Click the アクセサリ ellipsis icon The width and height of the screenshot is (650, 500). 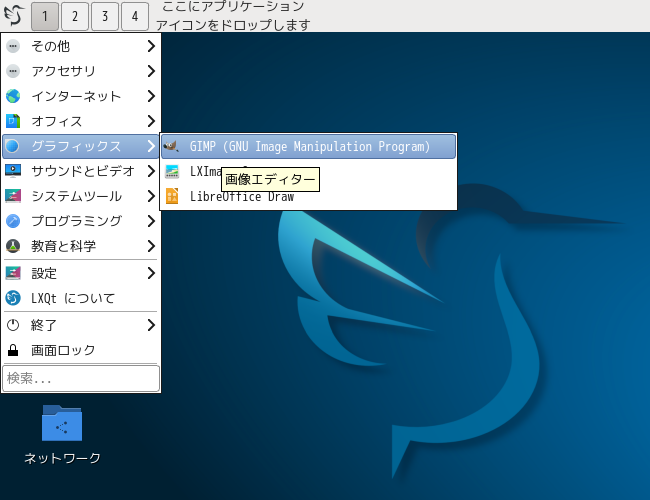tap(13, 71)
